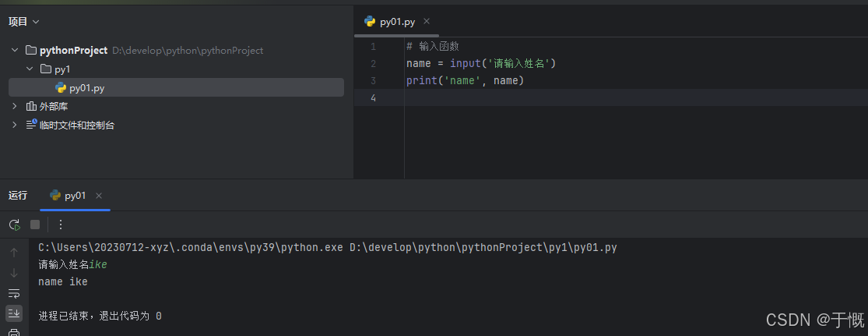Close the py01.py editor tab
The image size is (868, 336).
pyautogui.click(x=426, y=22)
